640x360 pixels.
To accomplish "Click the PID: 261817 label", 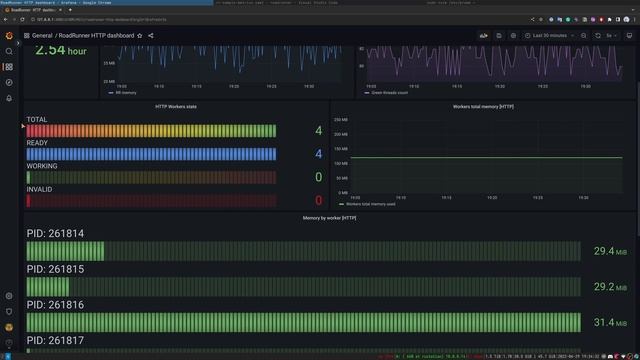I will 55,340.
